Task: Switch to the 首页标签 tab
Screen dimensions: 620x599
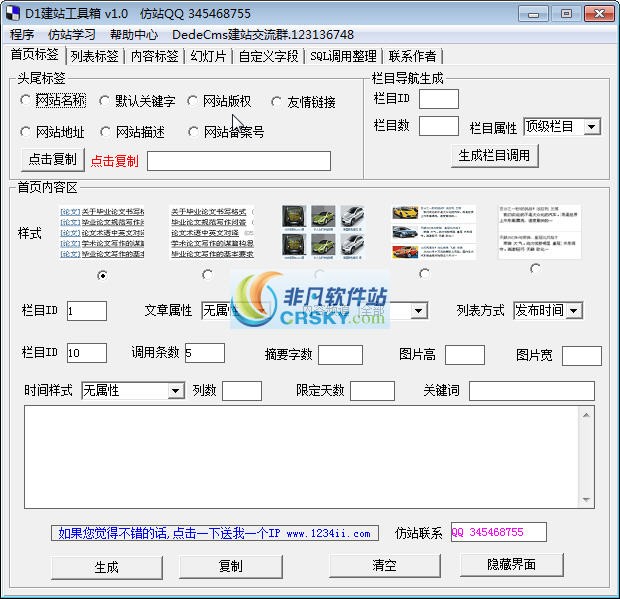Action: [x=35, y=55]
